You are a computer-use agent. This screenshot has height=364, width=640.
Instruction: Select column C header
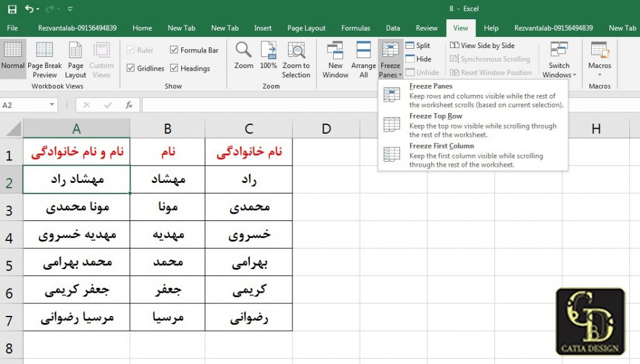point(249,129)
